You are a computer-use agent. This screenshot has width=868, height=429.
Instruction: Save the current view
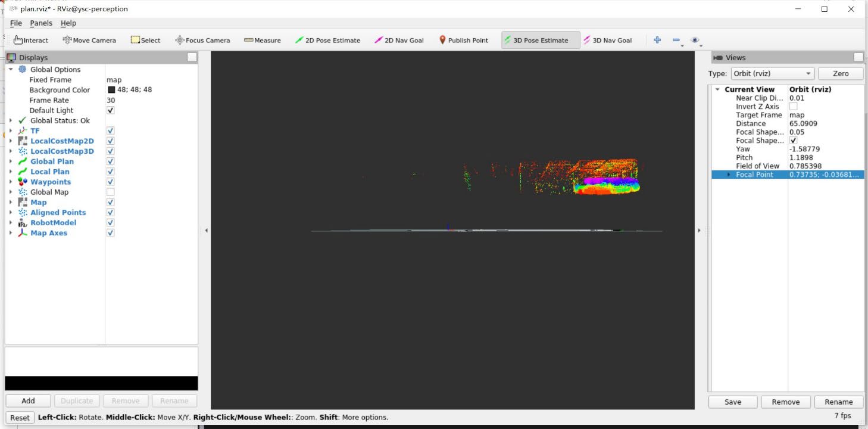[733, 402]
